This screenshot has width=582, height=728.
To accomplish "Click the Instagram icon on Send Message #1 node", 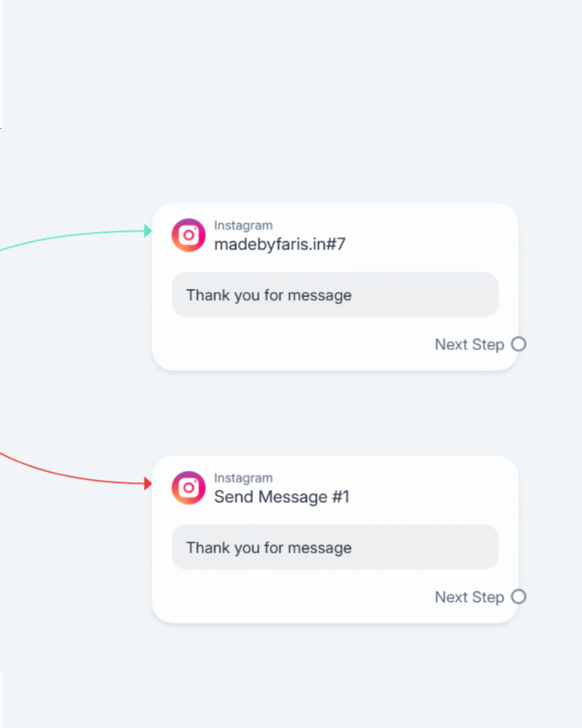I will point(188,488).
